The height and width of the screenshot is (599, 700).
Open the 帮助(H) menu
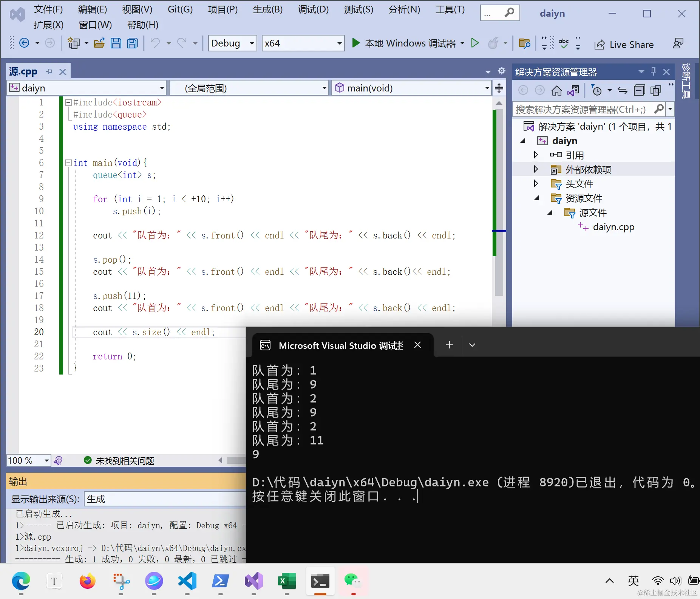(x=143, y=25)
